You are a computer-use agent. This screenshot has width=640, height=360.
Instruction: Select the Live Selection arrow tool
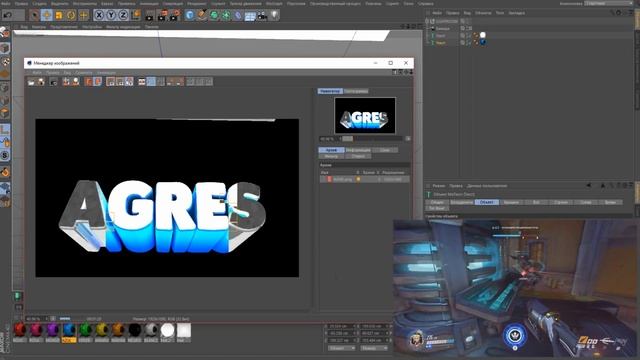pyautogui.click(x=34, y=15)
